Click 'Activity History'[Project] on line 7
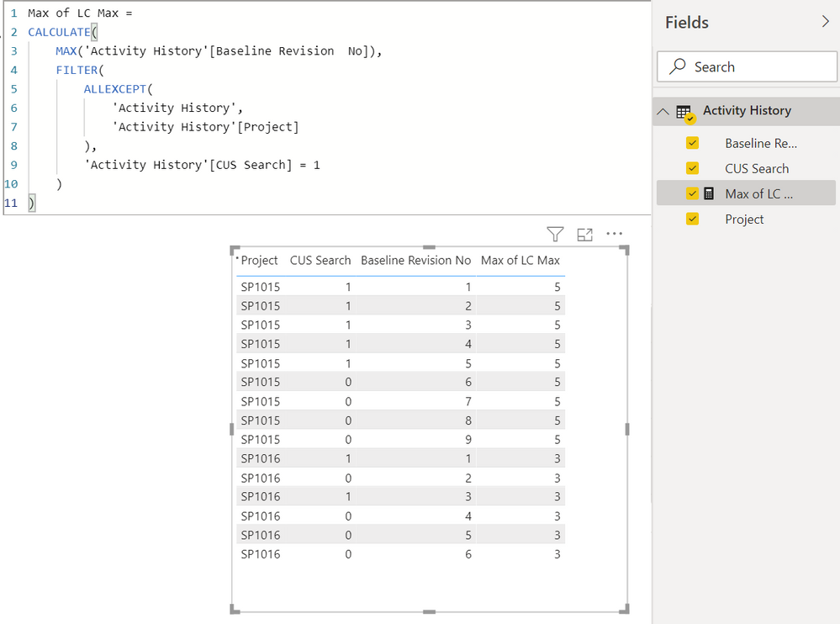840x624 pixels. 205,127
